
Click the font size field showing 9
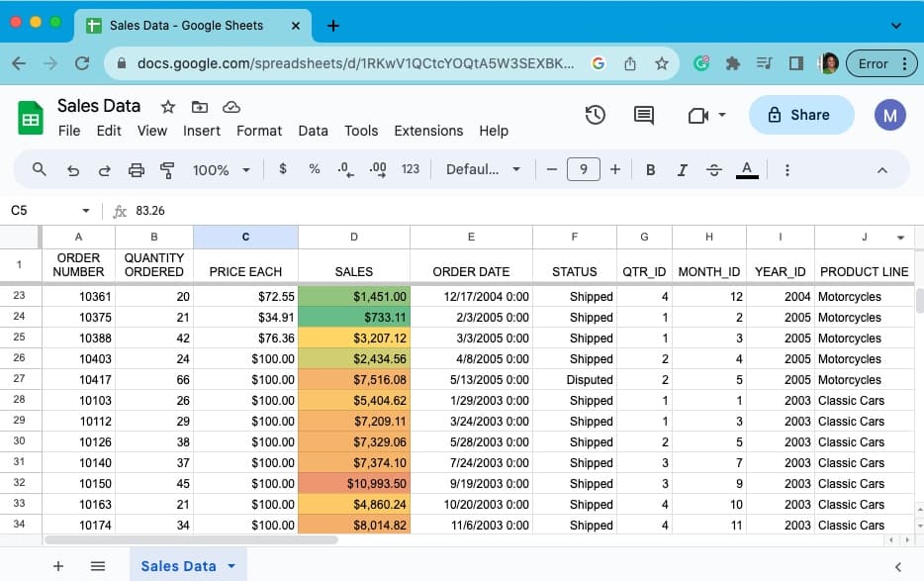point(584,170)
